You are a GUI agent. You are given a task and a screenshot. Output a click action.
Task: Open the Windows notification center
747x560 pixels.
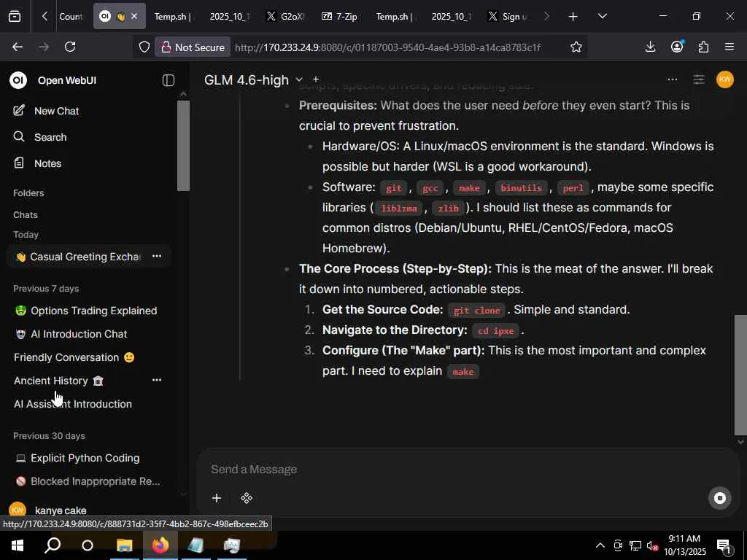724,545
